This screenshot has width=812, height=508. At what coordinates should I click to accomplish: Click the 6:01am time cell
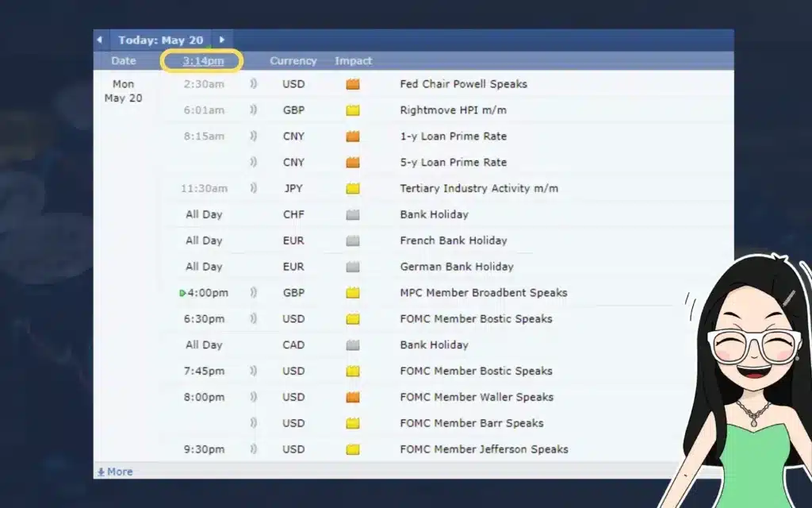click(204, 110)
